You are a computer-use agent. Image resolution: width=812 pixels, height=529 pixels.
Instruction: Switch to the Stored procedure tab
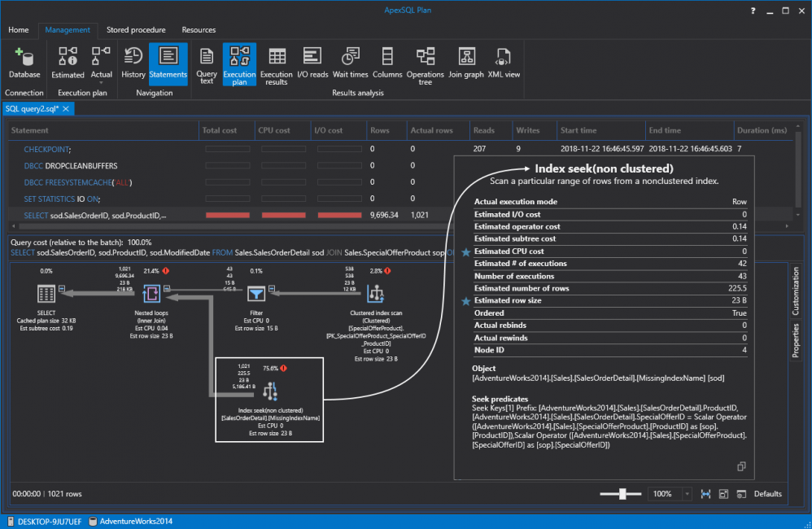(x=136, y=30)
